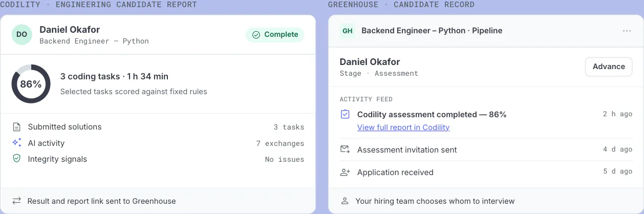This screenshot has height=214, width=644.
Task: Click 'Application received' entry
Action: [x=395, y=173]
